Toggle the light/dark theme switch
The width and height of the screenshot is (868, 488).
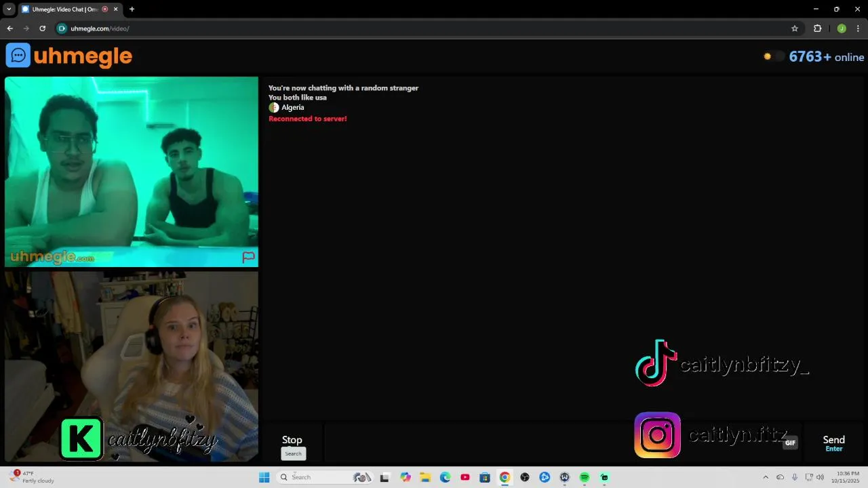pyautogui.click(x=774, y=57)
